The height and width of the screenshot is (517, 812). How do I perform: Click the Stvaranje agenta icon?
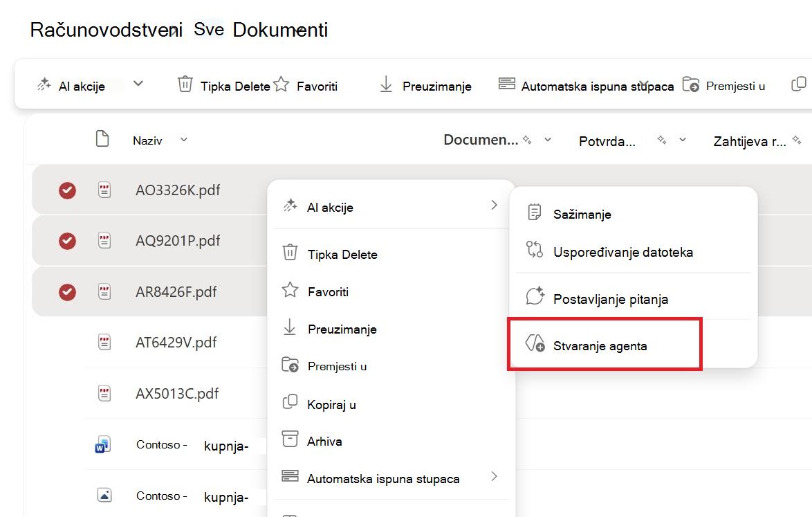point(535,343)
